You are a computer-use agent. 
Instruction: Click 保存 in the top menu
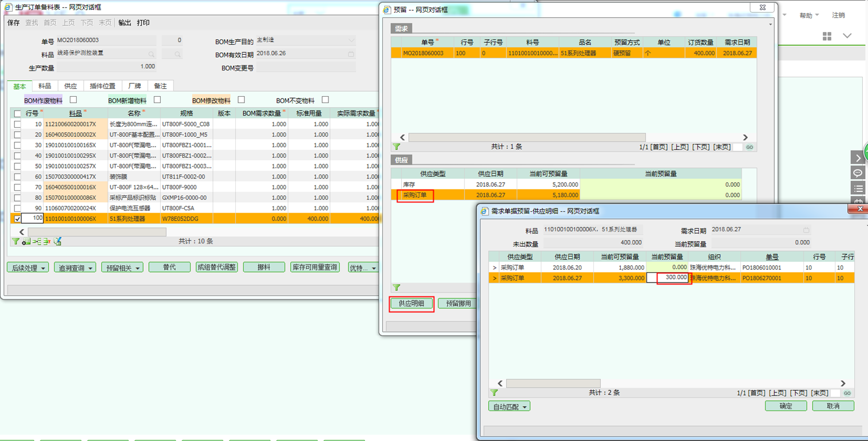(x=13, y=23)
